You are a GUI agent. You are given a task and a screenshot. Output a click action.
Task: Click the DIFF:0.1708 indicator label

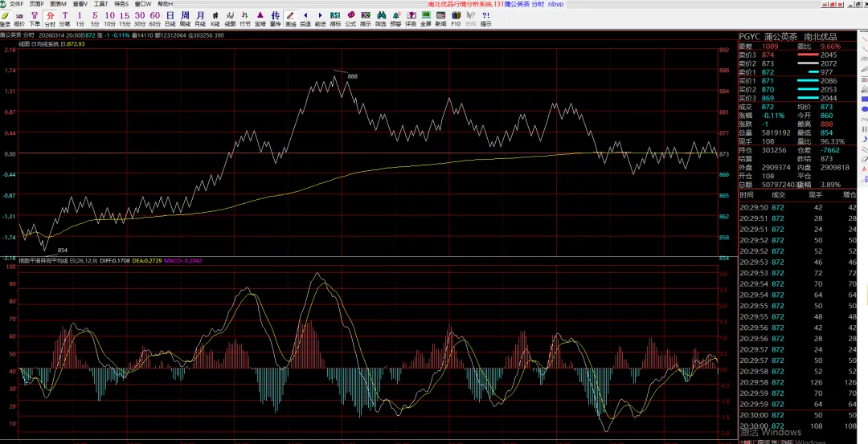(115, 260)
